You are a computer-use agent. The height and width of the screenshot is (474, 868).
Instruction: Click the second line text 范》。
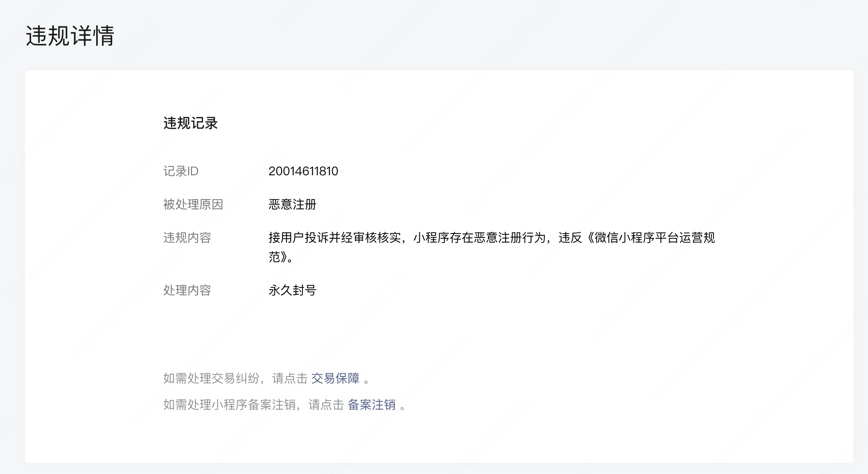coord(280,257)
